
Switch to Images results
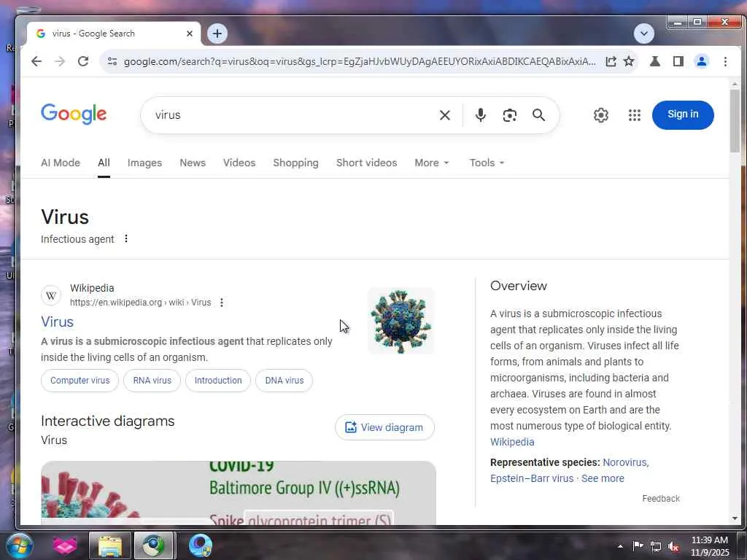point(145,163)
